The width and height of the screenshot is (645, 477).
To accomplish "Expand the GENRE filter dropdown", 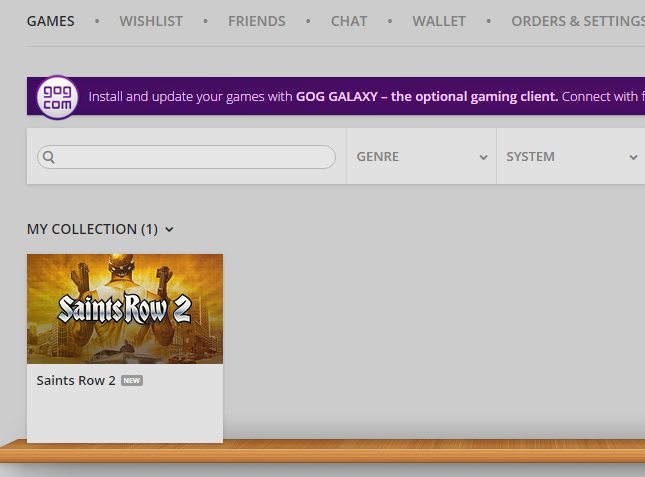I will [x=422, y=156].
